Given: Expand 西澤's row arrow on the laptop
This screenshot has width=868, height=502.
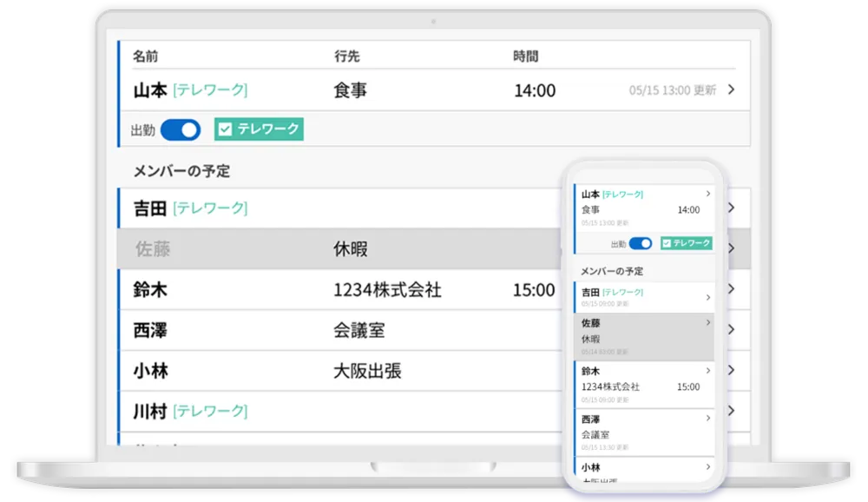Looking at the screenshot, I should [732, 330].
